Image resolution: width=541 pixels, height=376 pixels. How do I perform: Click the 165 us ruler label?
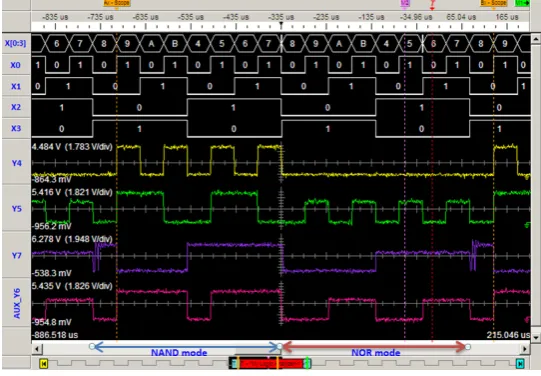point(507,17)
